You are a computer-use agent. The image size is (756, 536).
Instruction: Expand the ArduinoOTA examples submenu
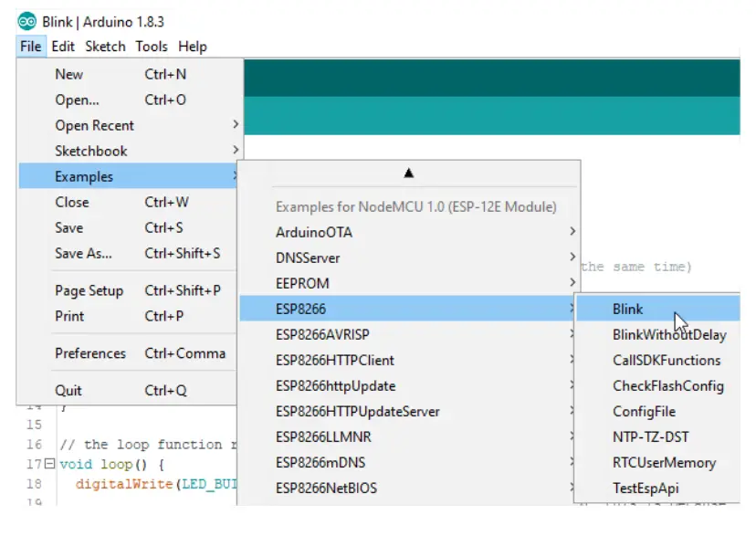pyautogui.click(x=410, y=232)
